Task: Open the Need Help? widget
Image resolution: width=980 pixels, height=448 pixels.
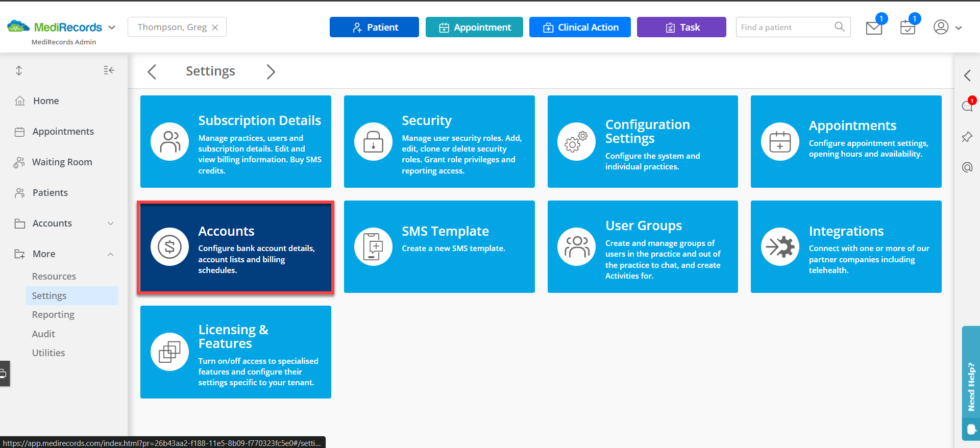Action: pos(971,383)
